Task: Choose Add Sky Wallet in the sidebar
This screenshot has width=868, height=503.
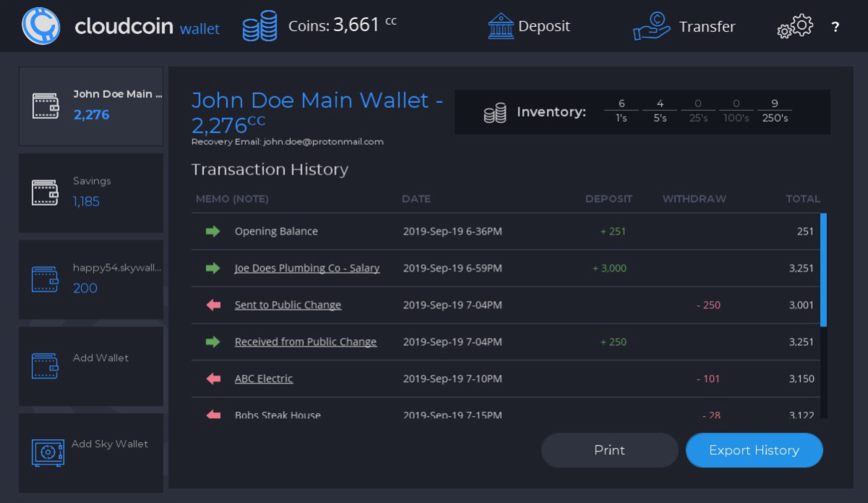Action: (91, 453)
